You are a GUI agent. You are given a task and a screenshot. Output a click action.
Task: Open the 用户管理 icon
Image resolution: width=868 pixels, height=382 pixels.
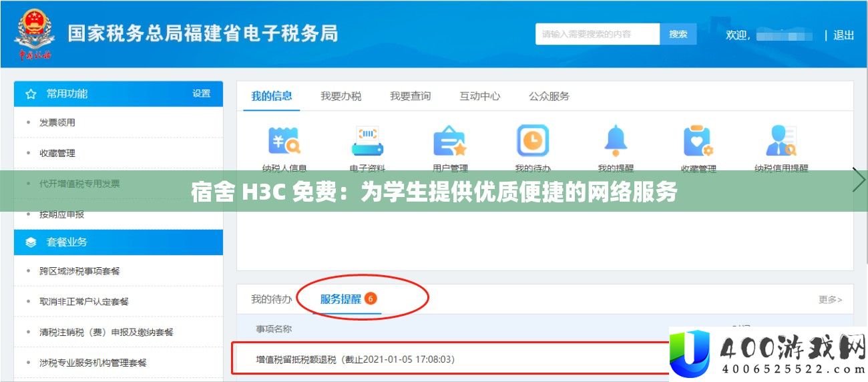tap(450, 141)
